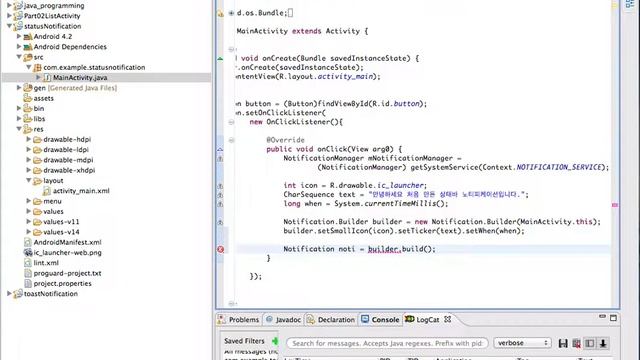Open activity_main.xml layout file
This screenshot has height=360, width=640.
pos(81,191)
